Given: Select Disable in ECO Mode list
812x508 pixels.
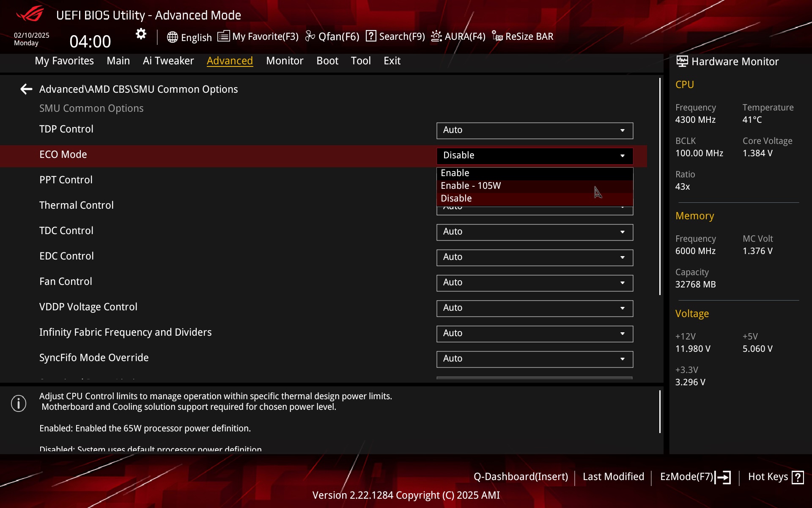Looking at the screenshot, I should click(x=535, y=198).
